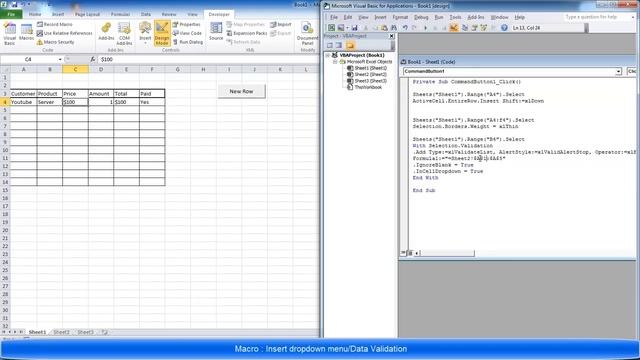Click End Sub line in code
The image size is (640, 360).
tap(424, 191)
